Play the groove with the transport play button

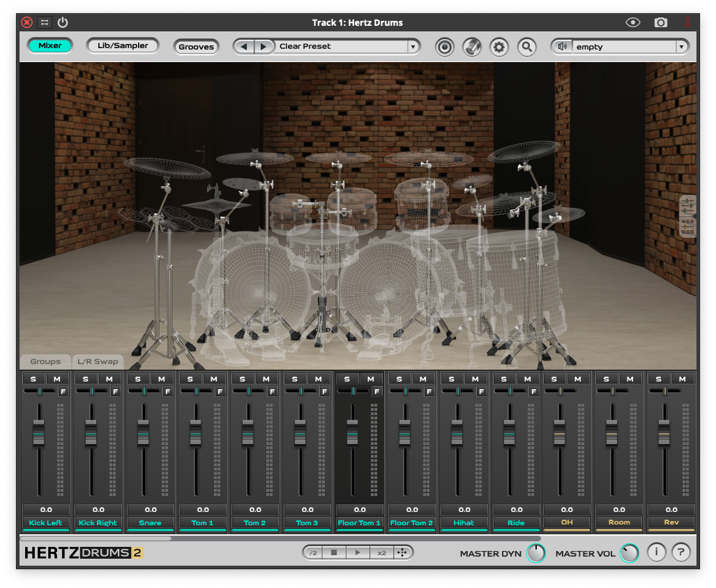358,552
